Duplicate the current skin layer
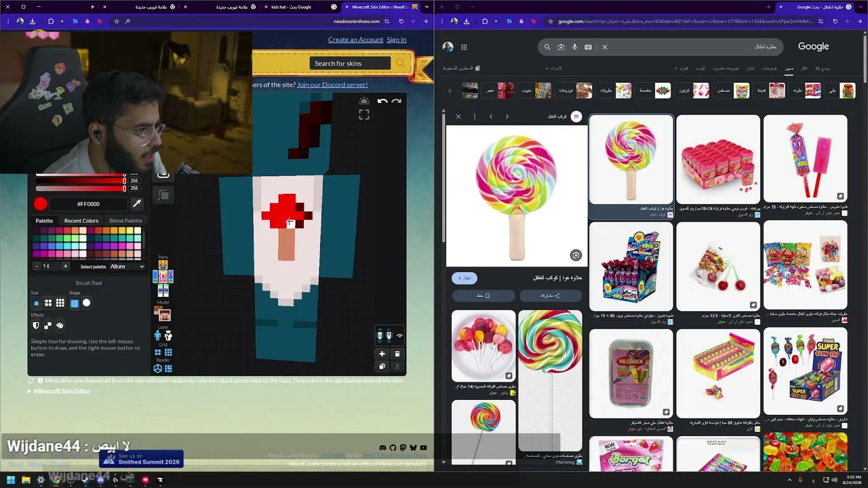The height and width of the screenshot is (488, 868). [382, 367]
